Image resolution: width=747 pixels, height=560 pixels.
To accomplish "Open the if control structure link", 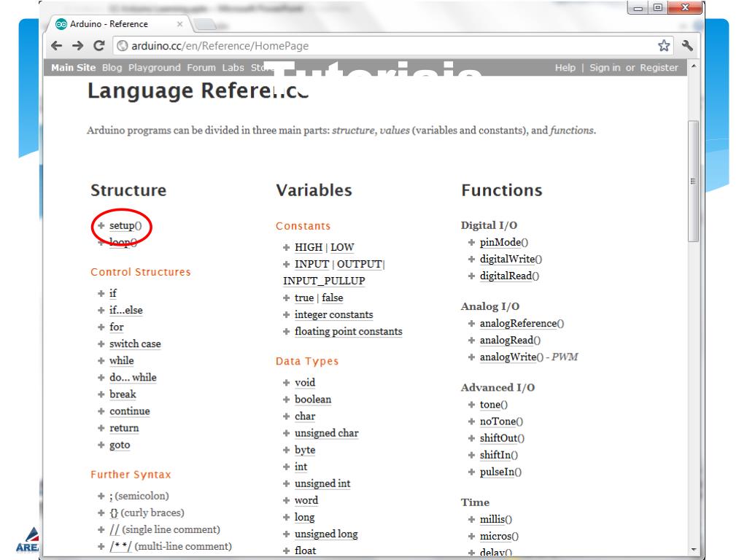I will tap(113, 293).
